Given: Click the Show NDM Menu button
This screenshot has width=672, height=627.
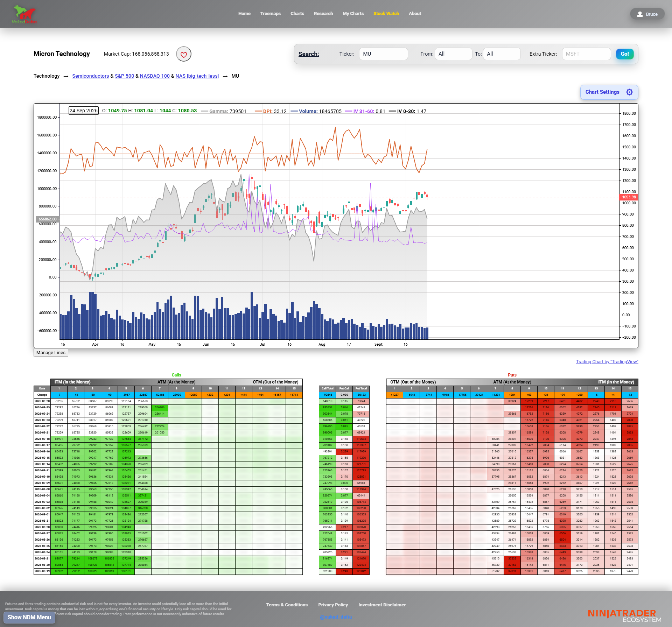Looking at the screenshot, I should [x=29, y=617].
